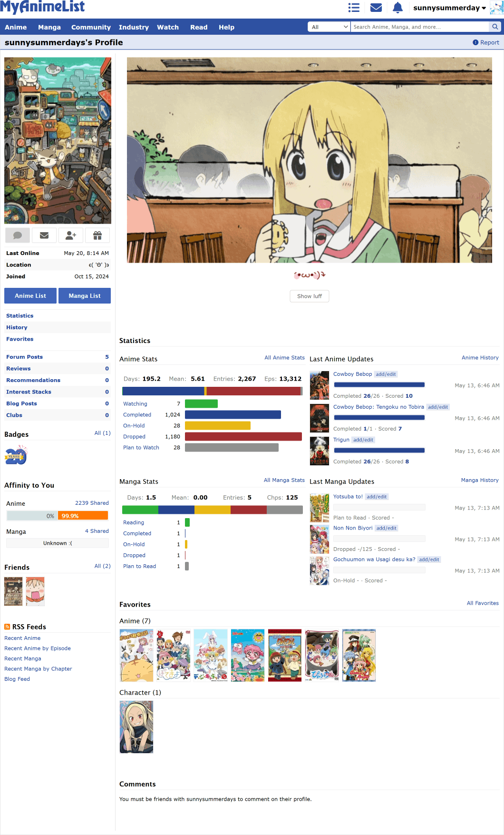Image resolution: width=504 pixels, height=835 pixels.
Task: Open All Anime Stats link
Action: [284, 358]
